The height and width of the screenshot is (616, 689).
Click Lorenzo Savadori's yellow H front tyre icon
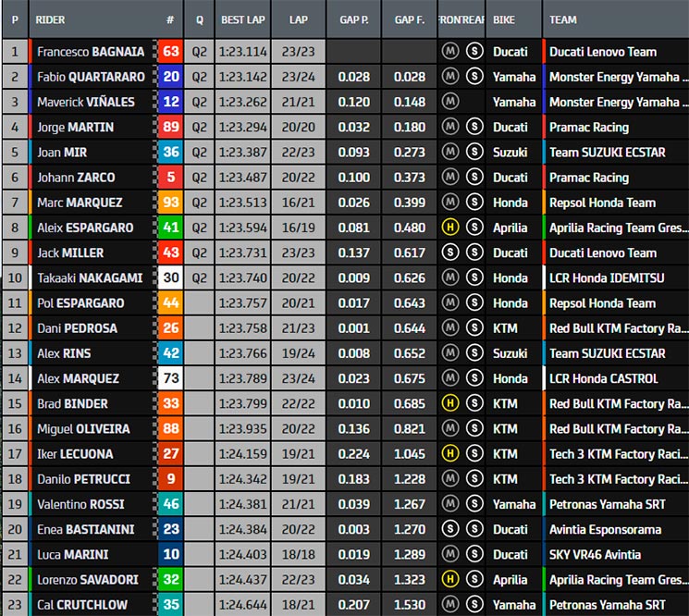(x=450, y=579)
